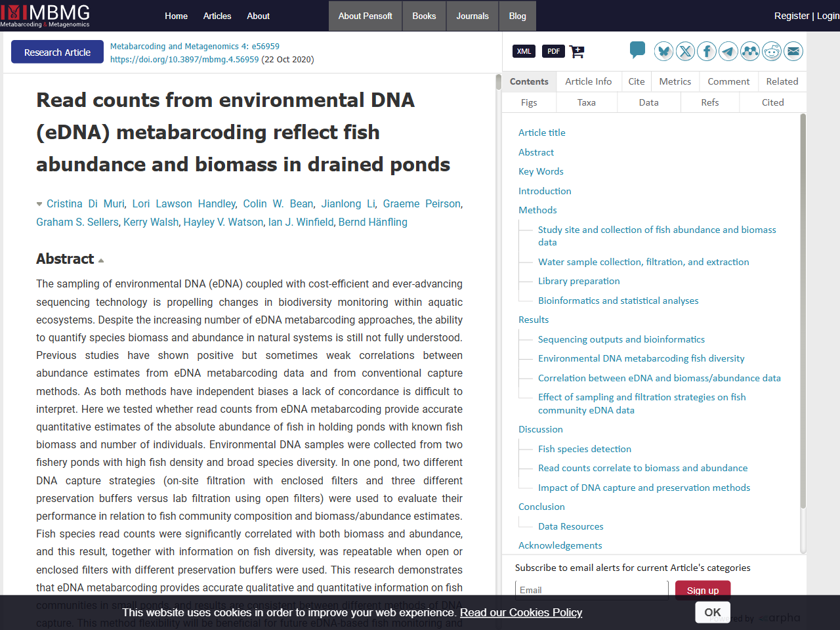Click the Login link
Image resolution: width=840 pixels, height=630 pixels.
(x=828, y=16)
